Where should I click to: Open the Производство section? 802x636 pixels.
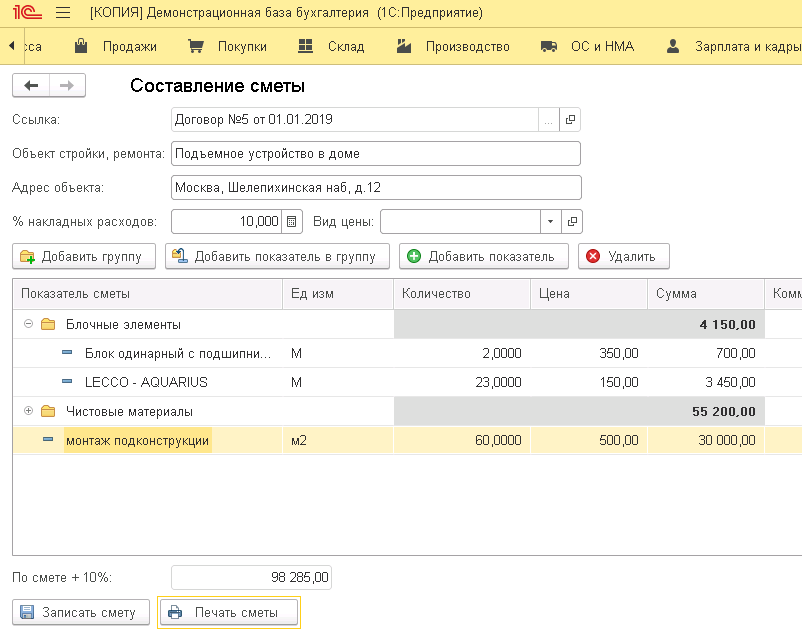pos(454,46)
